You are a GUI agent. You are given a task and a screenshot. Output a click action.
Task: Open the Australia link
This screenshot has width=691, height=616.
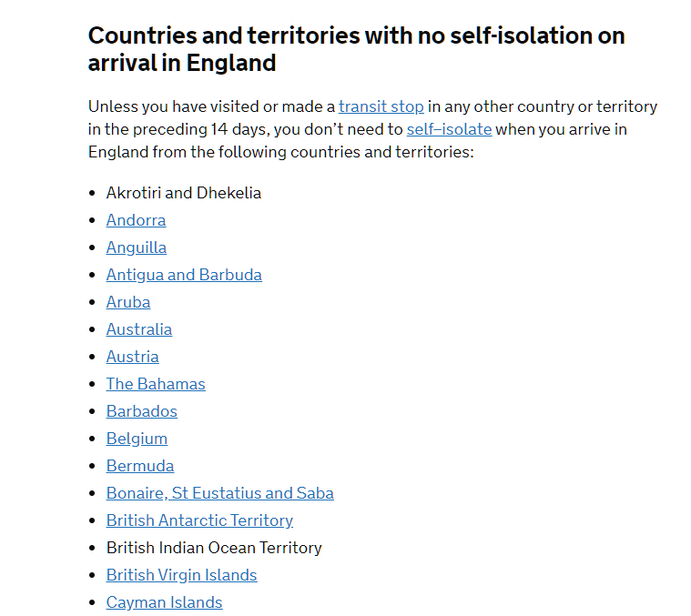(x=138, y=329)
